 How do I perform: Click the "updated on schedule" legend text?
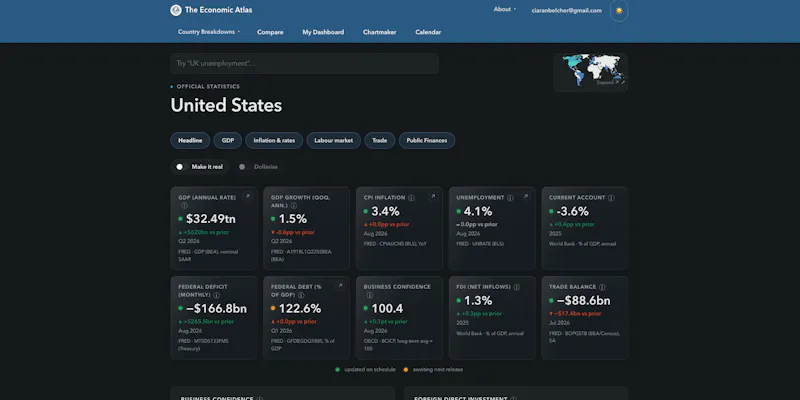(370, 369)
